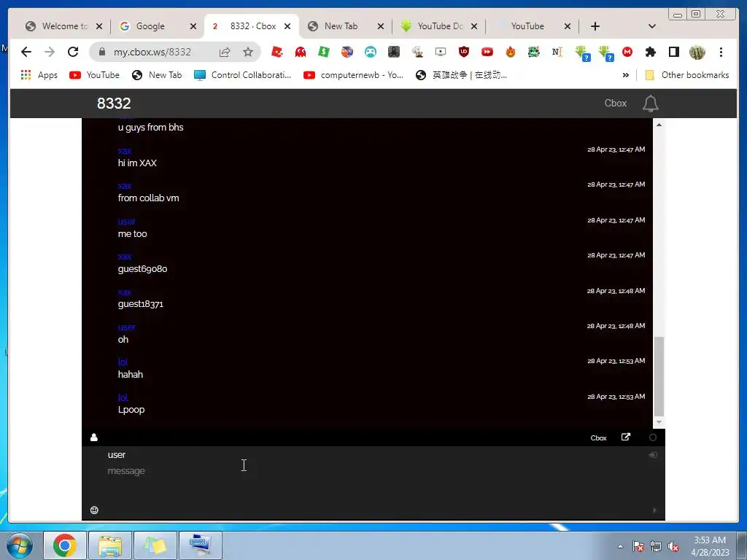Show more bookmarks with the double chevron
The image size is (747, 560).
coord(625,75)
